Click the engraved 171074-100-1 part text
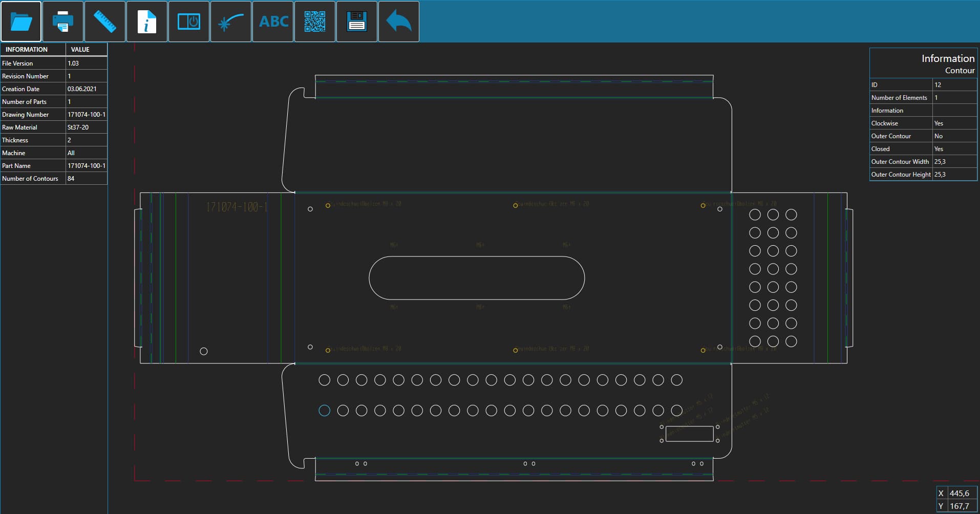Viewport: 980px width, 514px height. (236, 207)
